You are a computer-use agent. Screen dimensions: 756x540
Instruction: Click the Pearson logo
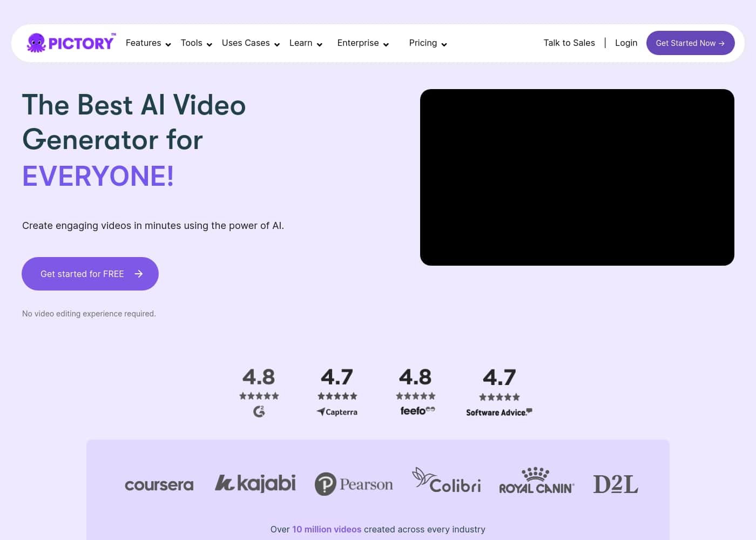354,484
